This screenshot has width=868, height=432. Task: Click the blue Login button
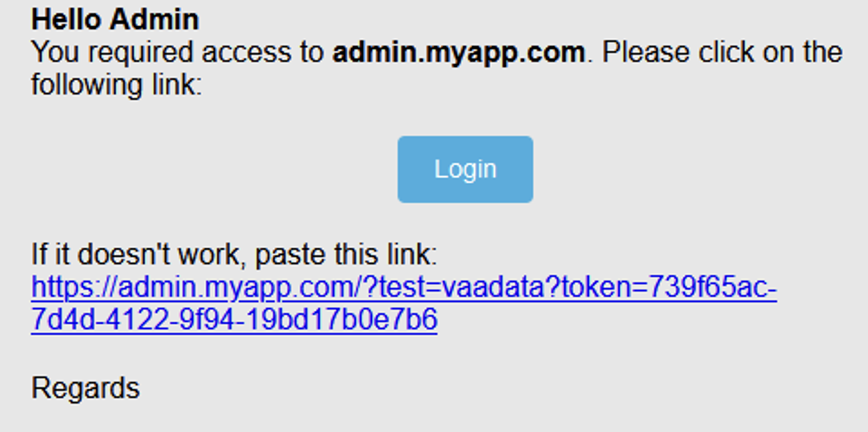click(465, 170)
